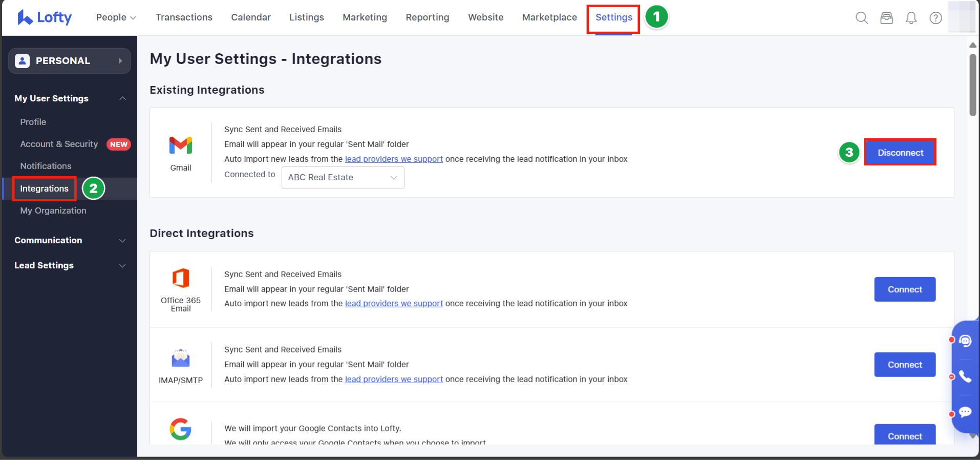Click the Lofty logo in the header

coord(45,17)
